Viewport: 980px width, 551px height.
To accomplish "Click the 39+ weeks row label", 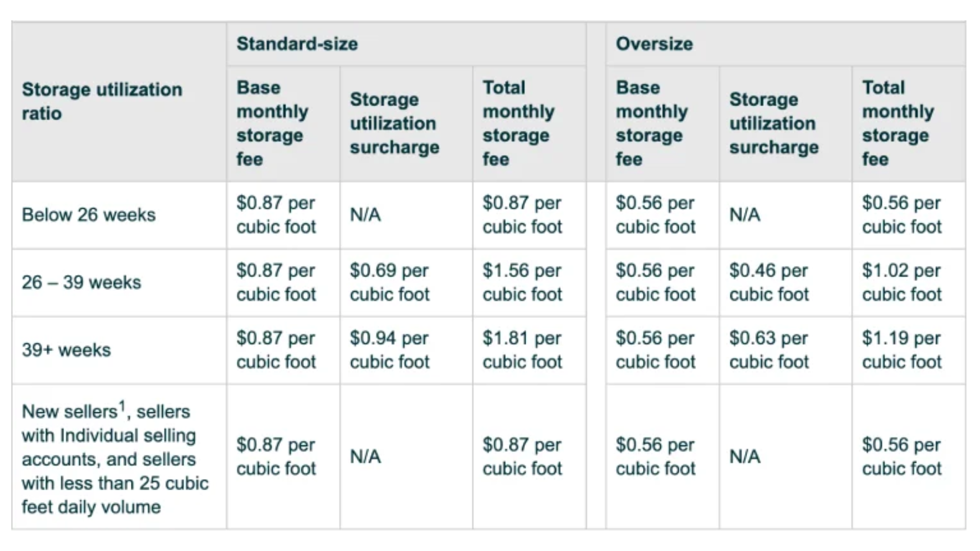I will click(x=66, y=350).
